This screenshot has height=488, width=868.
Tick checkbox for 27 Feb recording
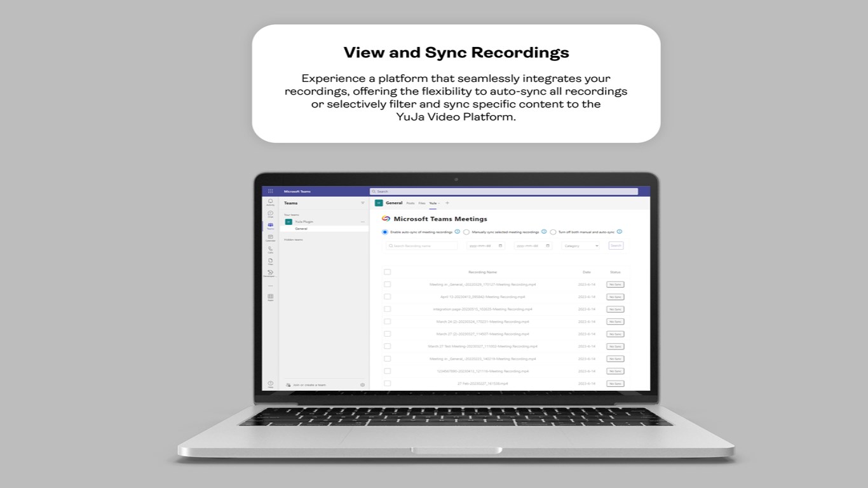coord(388,384)
